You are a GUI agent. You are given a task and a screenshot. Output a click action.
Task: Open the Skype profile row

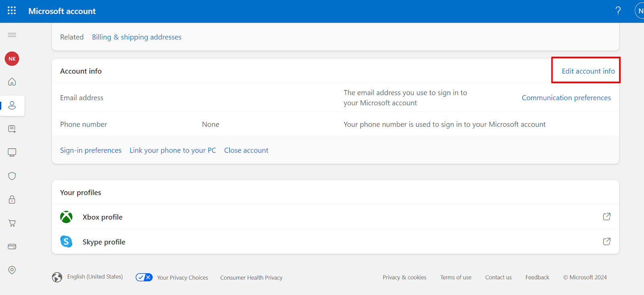335,242
